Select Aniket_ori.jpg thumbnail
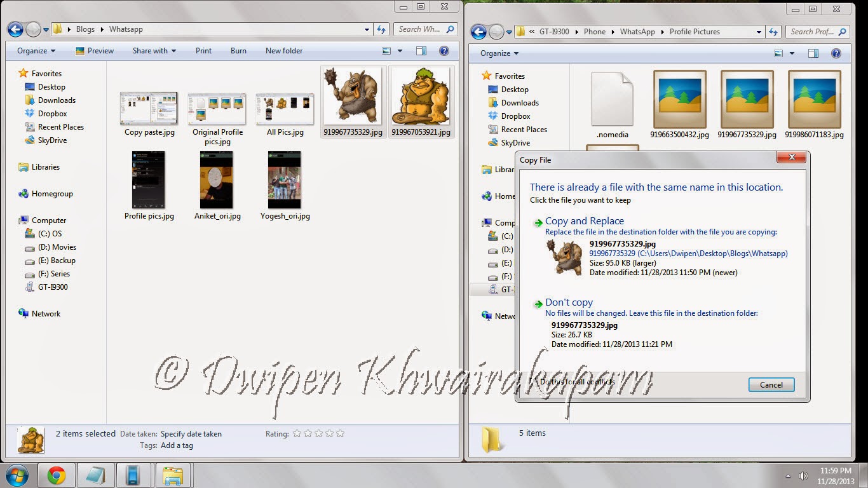The width and height of the screenshot is (868, 488). coord(217,186)
